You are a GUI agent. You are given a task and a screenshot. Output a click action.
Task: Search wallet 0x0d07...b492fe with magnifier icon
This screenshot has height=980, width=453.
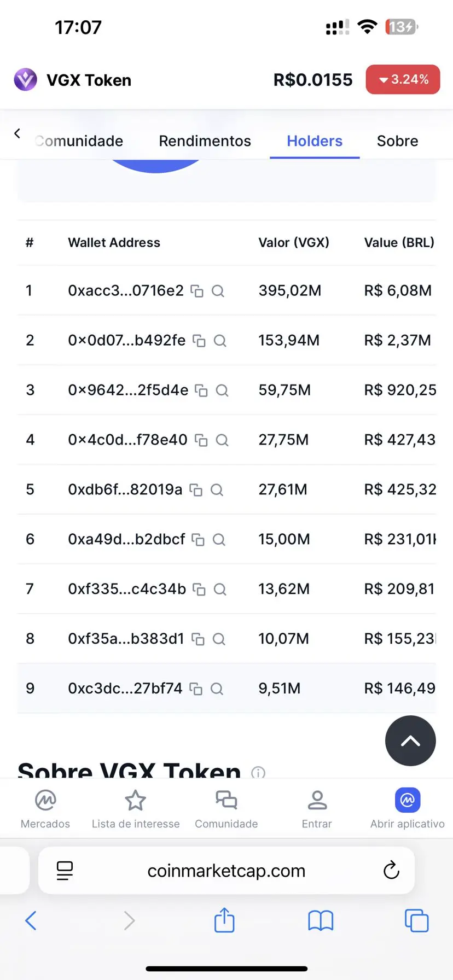coord(220,341)
